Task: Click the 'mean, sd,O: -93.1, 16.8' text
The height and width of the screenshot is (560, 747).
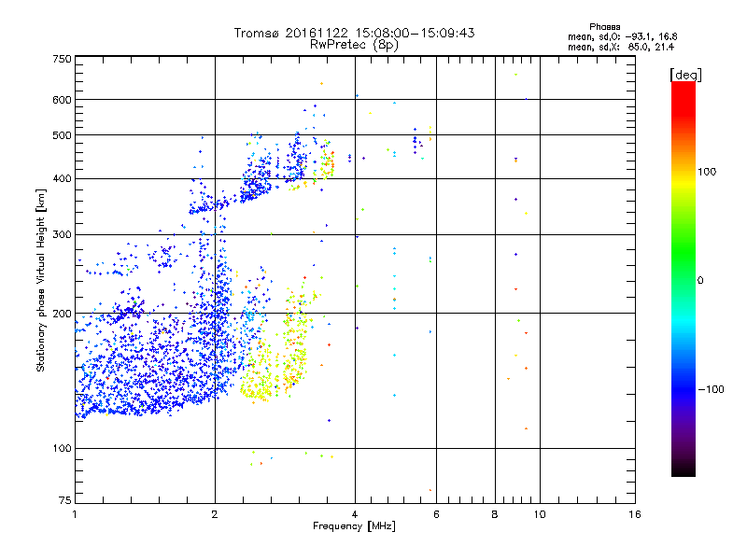Action: coord(622,36)
